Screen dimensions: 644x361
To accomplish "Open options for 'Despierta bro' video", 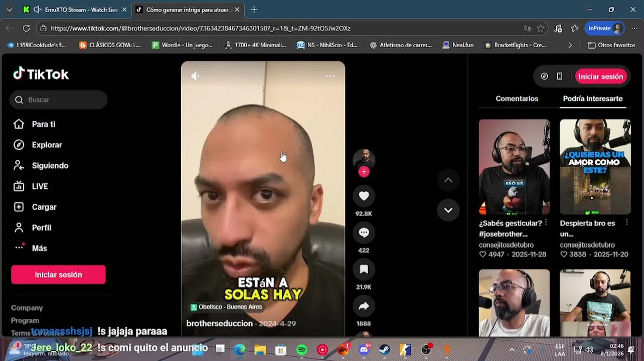I will 627,223.
